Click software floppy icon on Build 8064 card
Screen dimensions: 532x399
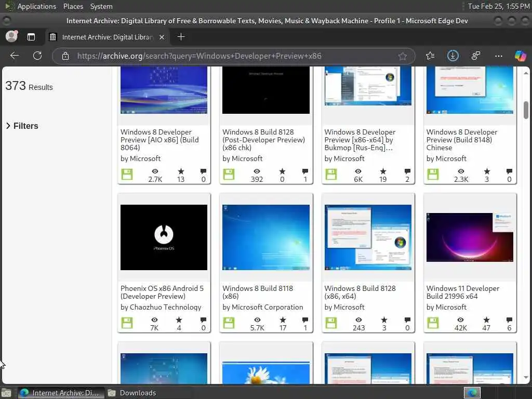tap(127, 175)
